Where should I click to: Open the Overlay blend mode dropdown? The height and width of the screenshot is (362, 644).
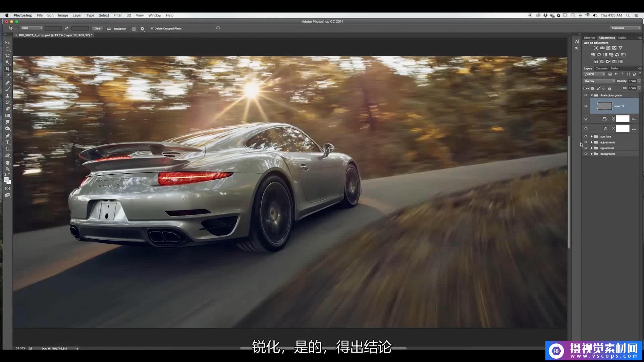coord(599,81)
